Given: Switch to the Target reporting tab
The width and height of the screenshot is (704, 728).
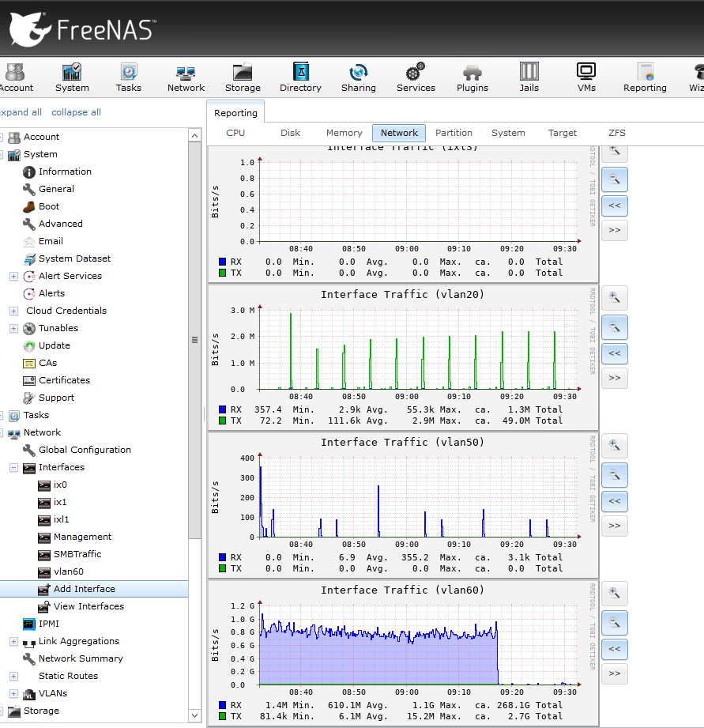Looking at the screenshot, I should 562,133.
